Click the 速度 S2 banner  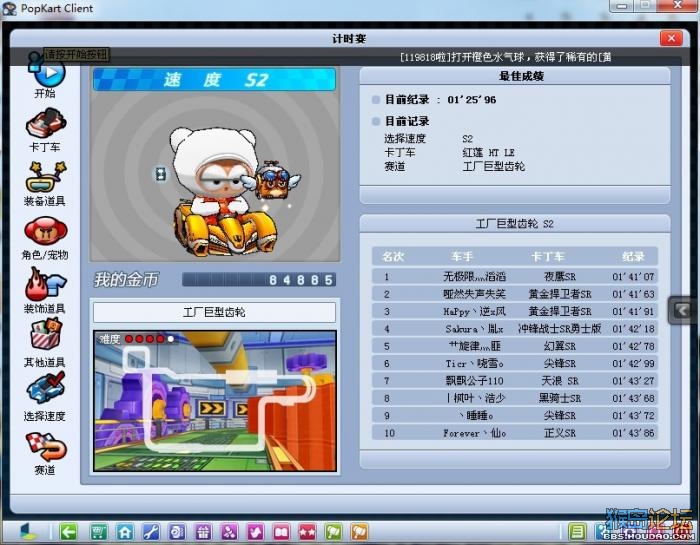point(214,80)
